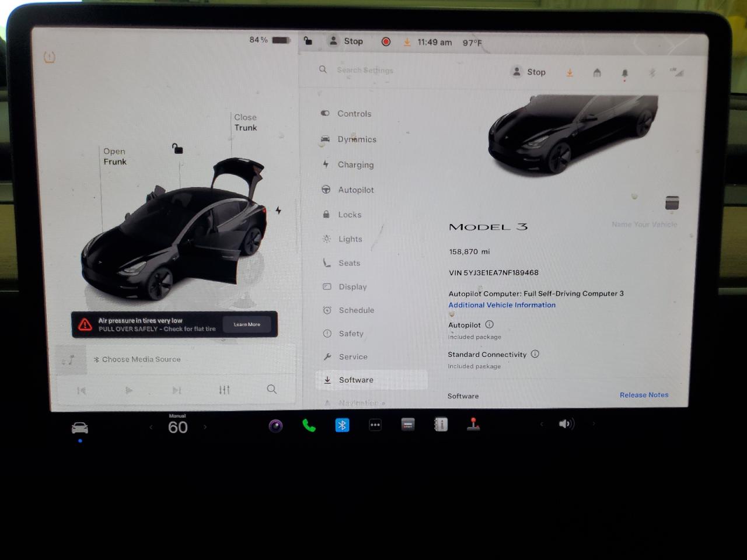Tap the Search Settings input field
Screen dimensions: 747x560
366,69
